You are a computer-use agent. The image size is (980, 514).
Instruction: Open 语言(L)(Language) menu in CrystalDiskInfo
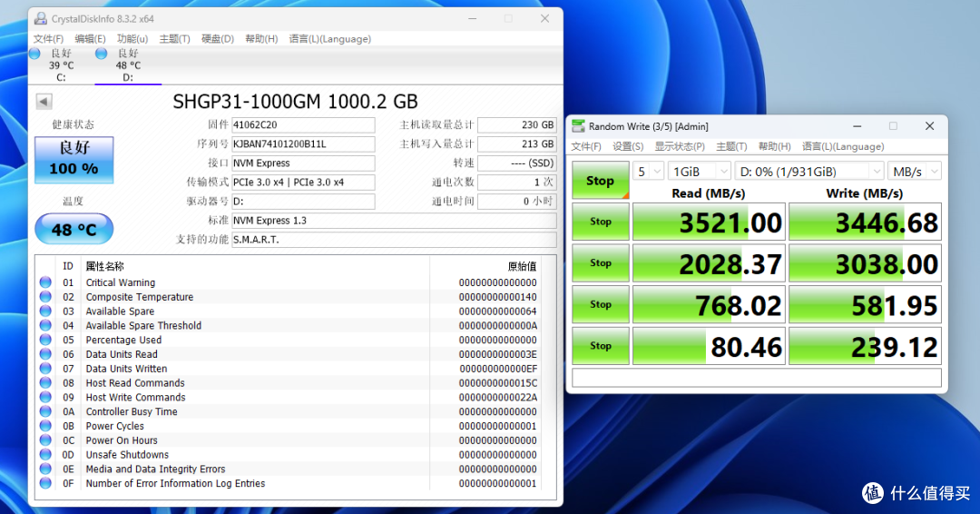tap(330, 39)
